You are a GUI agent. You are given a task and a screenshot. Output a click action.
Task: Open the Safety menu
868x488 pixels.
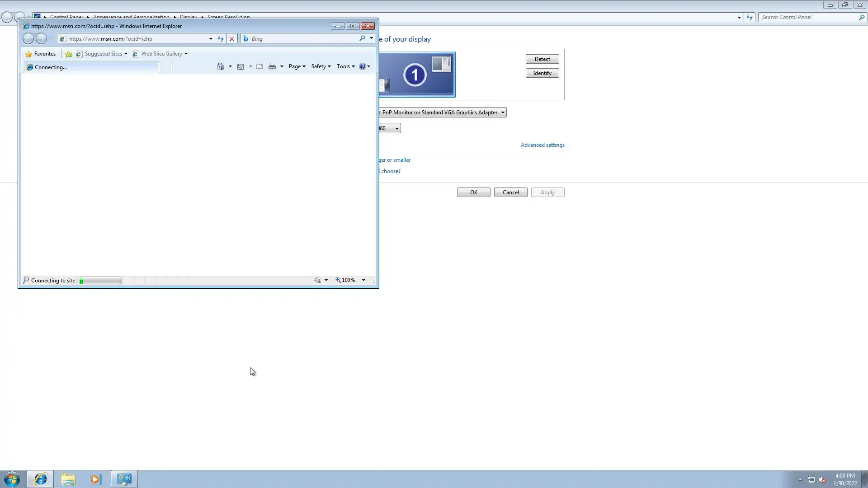pyautogui.click(x=321, y=66)
